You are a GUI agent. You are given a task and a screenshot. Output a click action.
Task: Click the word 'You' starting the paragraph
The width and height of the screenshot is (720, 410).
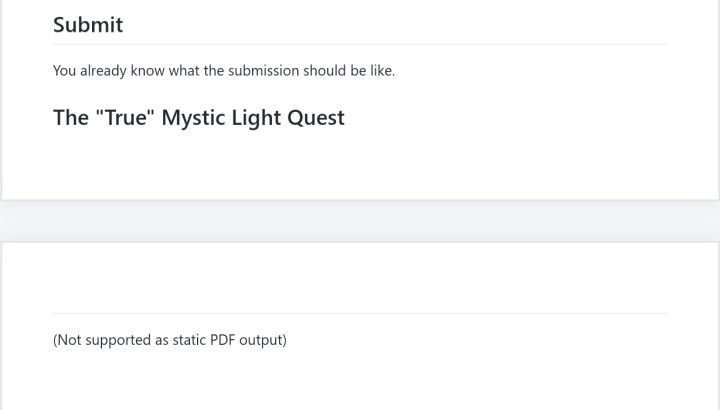[64, 71]
